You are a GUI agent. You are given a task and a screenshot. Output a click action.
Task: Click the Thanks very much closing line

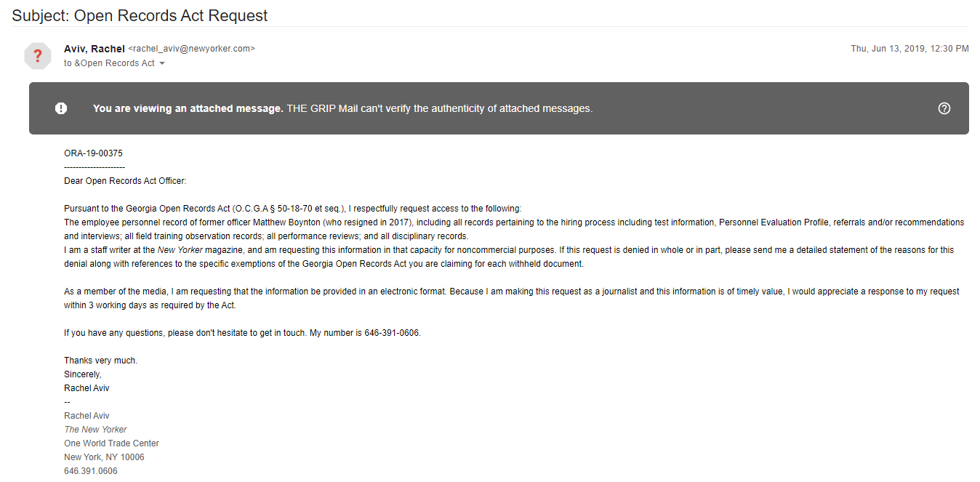(100, 361)
